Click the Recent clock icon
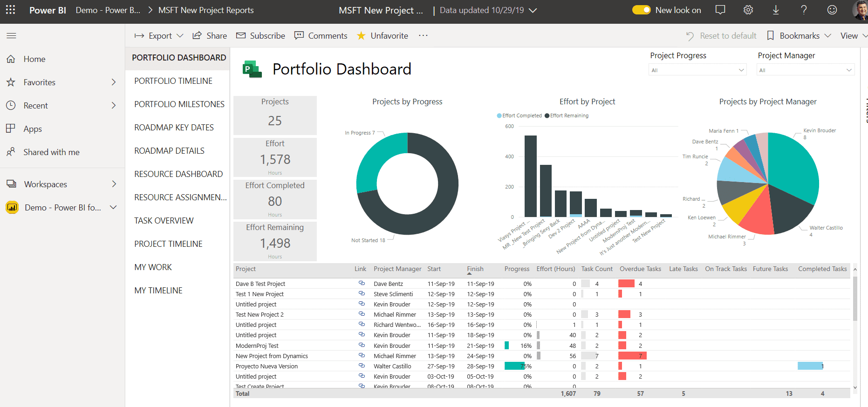868x407 pixels. click(x=11, y=106)
